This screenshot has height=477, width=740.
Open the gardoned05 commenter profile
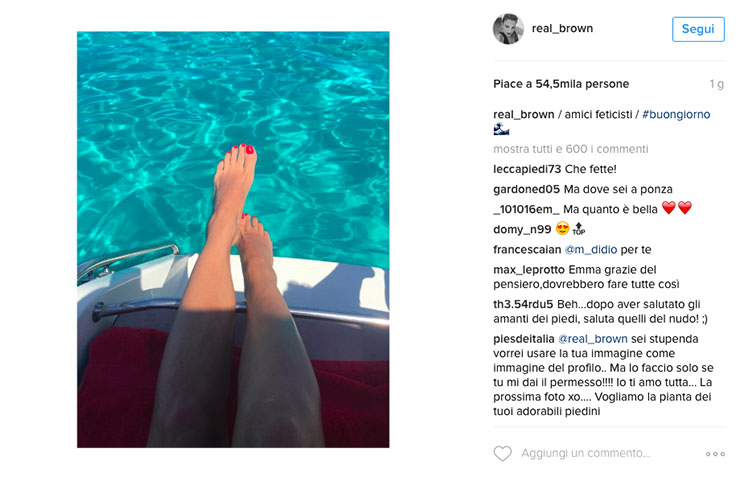527,189
